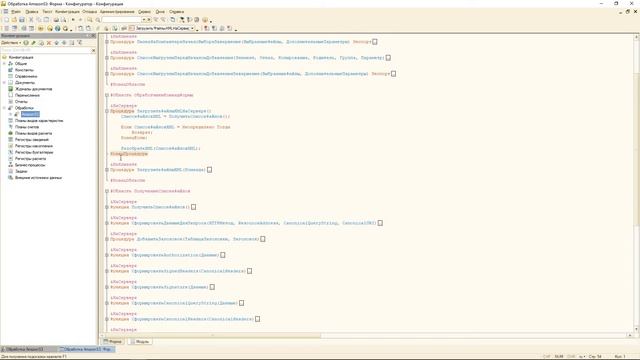This screenshot has width=640, height=360.
Task: Expand collapsed СформироватьAuthorization function body
Action: [223, 255]
